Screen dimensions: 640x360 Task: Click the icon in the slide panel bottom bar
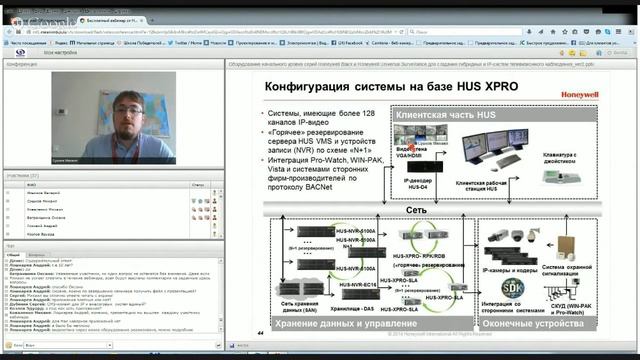click(x=232, y=346)
